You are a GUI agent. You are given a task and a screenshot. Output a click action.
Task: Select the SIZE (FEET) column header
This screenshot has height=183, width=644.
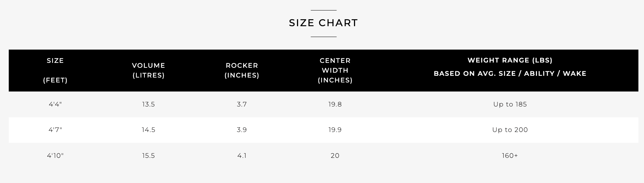55,70
